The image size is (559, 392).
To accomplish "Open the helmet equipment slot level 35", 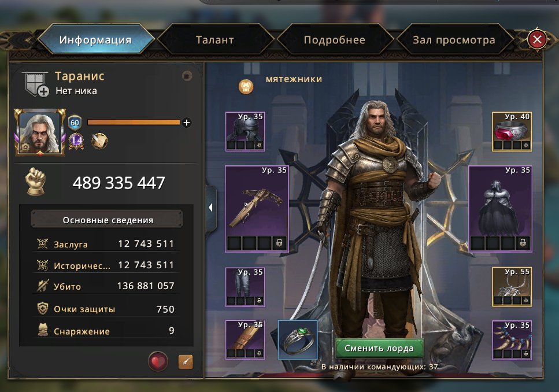I will click(245, 132).
